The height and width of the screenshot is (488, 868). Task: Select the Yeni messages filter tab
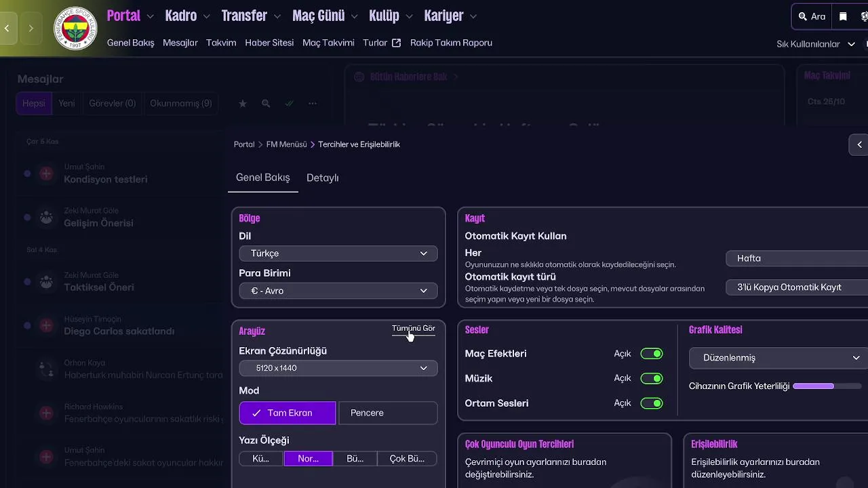tap(66, 104)
